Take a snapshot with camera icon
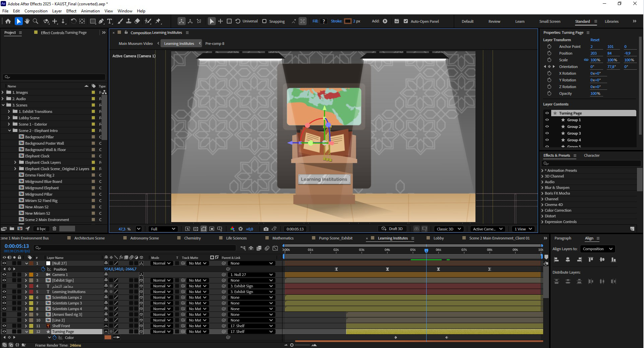The width and height of the screenshot is (644, 348). click(x=266, y=229)
